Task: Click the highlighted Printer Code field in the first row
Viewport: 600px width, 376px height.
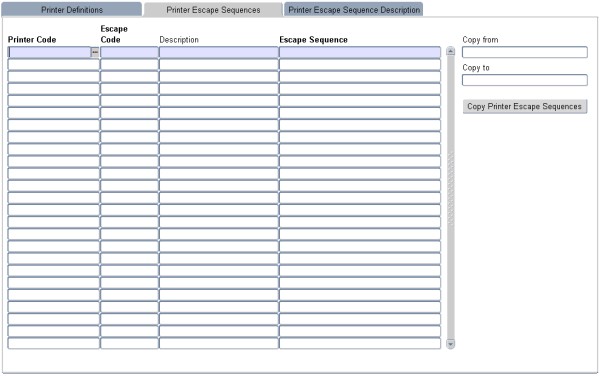Action: click(x=49, y=52)
